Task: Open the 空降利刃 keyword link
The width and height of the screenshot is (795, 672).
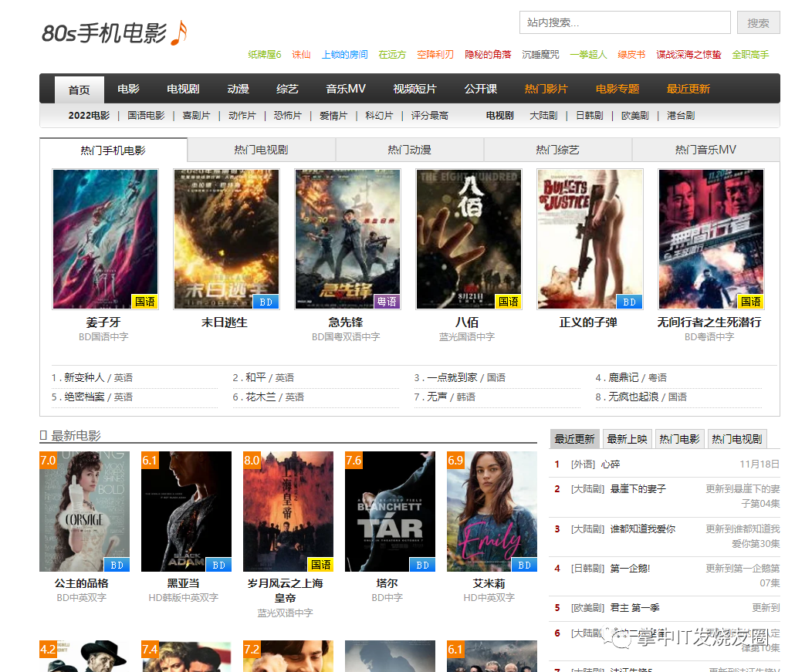Action: tap(435, 54)
